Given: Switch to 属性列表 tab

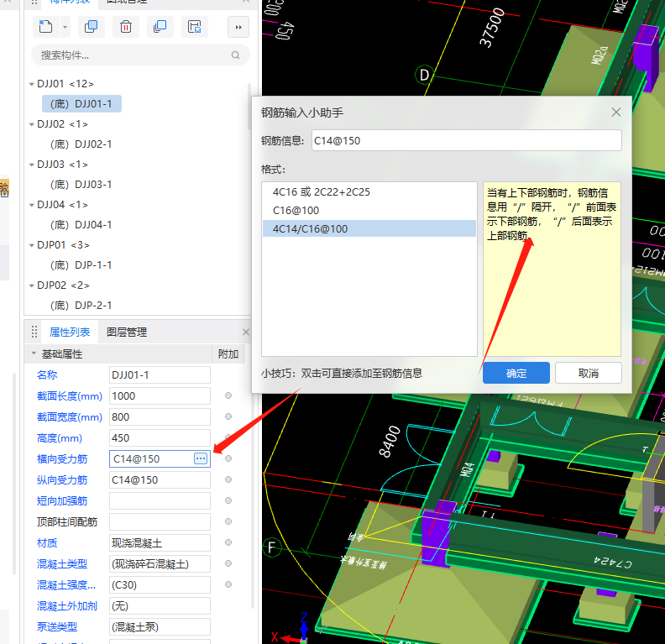Looking at the screenshot, I should (x=70, y=332).
